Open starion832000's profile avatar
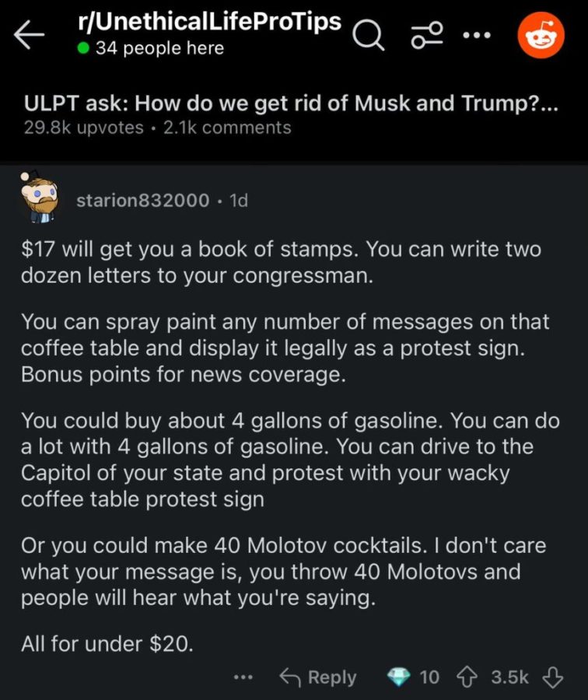 39,199
